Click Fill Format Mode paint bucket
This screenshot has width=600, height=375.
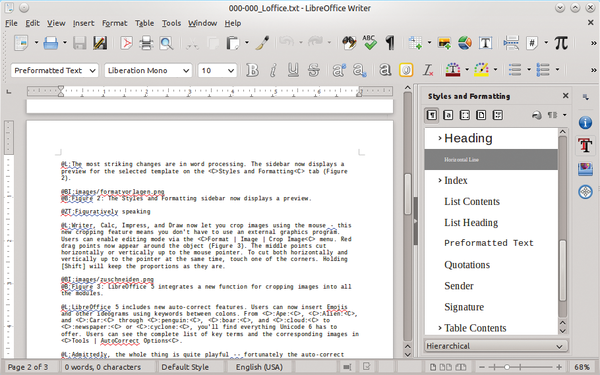(536, 115)
